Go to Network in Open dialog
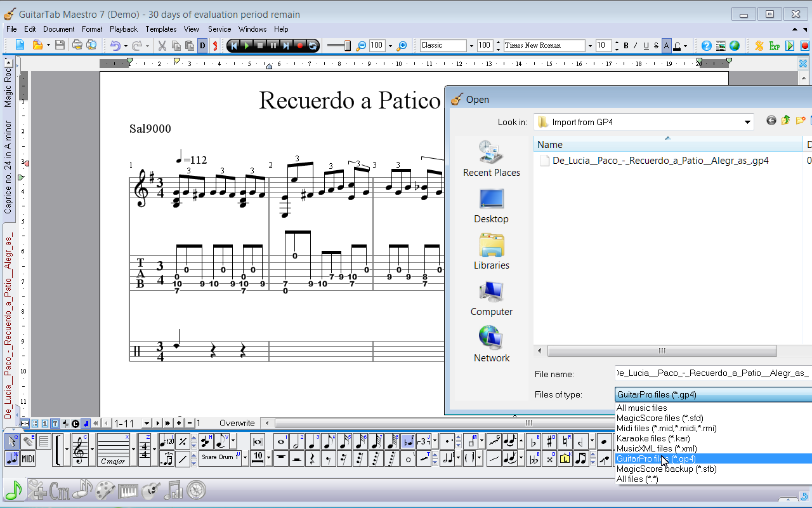 (x=492, y=345)
